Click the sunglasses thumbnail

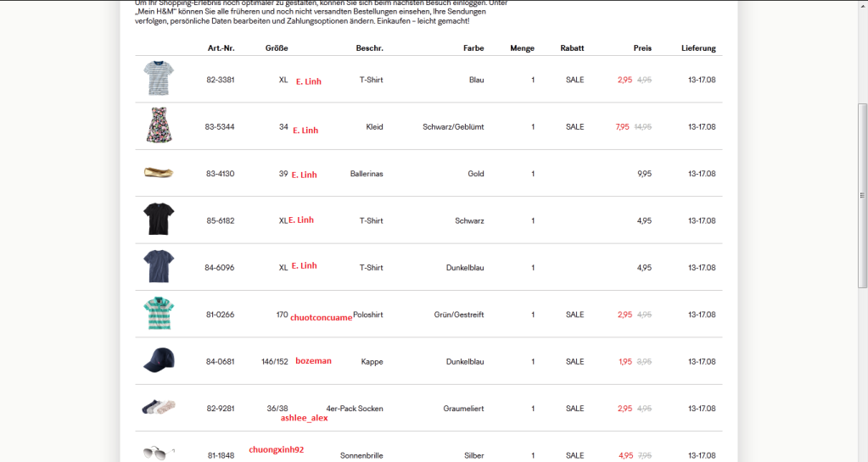coord(159,453)
